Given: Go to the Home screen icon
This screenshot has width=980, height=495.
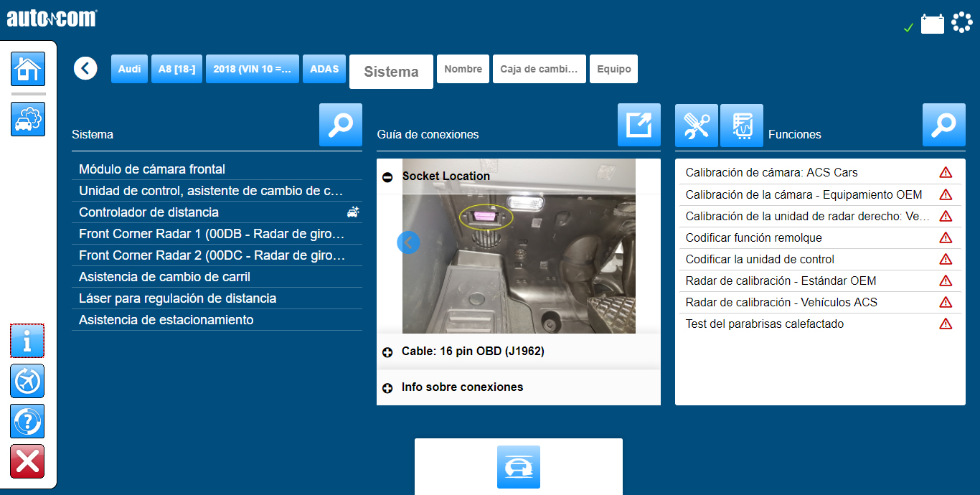Looking at the screenshot, I should pyautogui.click(x=28, y=70).
